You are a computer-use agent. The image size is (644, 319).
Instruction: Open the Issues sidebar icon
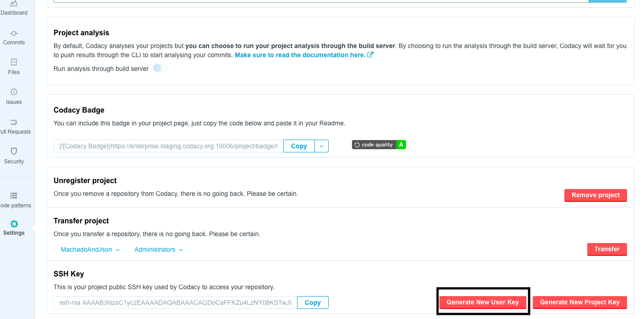point(14,92)
